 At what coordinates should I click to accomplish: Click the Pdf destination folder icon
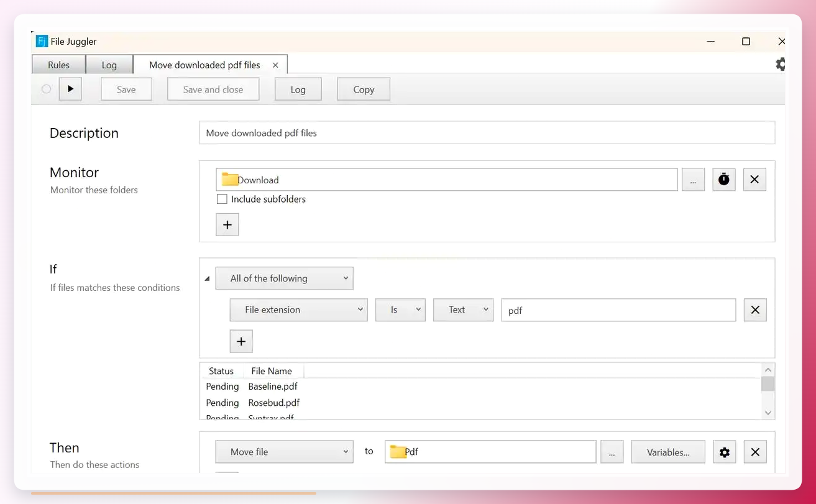point(397,452)
